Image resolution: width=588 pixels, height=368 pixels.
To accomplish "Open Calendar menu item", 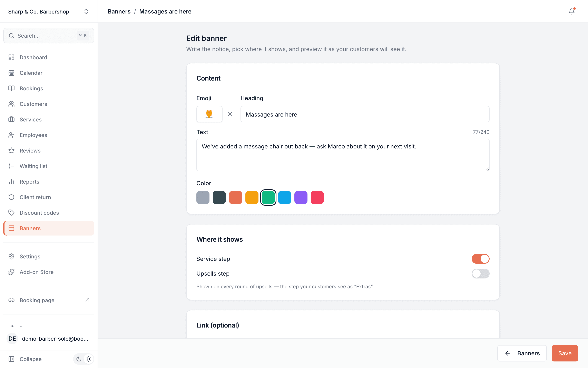I will click(49, 73).
